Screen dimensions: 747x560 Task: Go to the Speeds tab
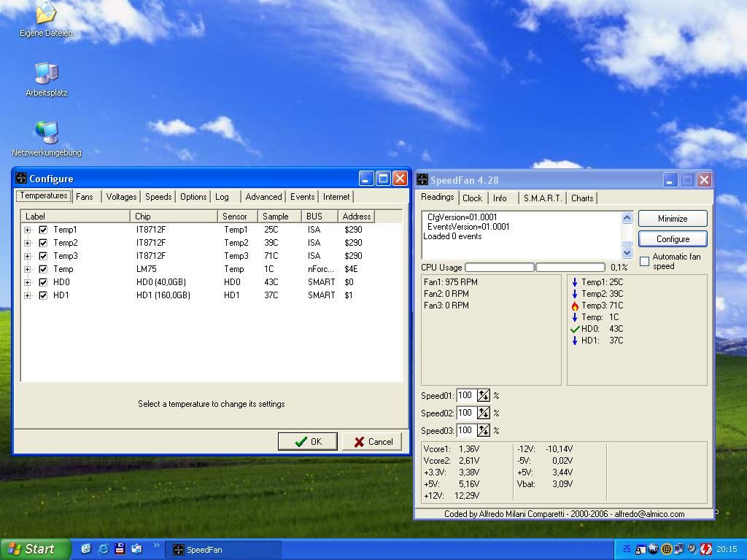(x=158, y=197)
